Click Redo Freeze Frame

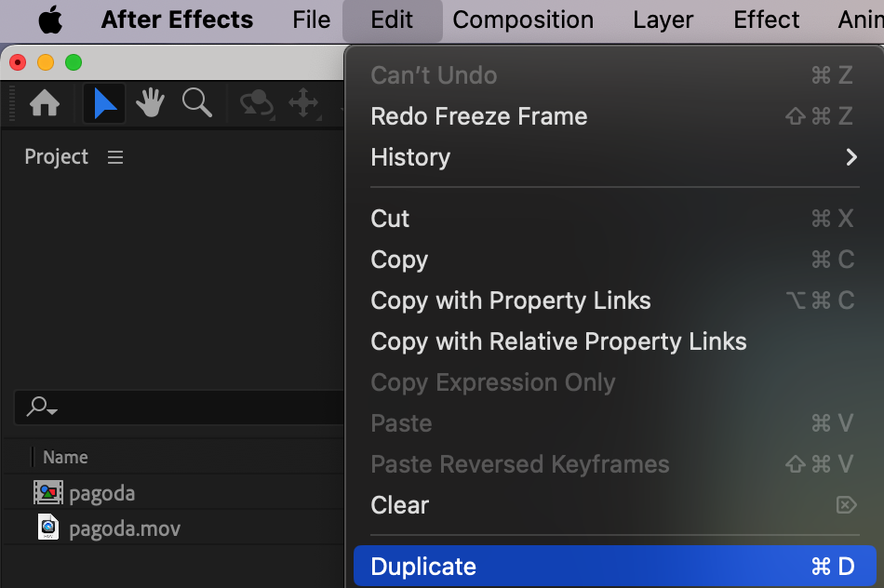tap(479, 116)
